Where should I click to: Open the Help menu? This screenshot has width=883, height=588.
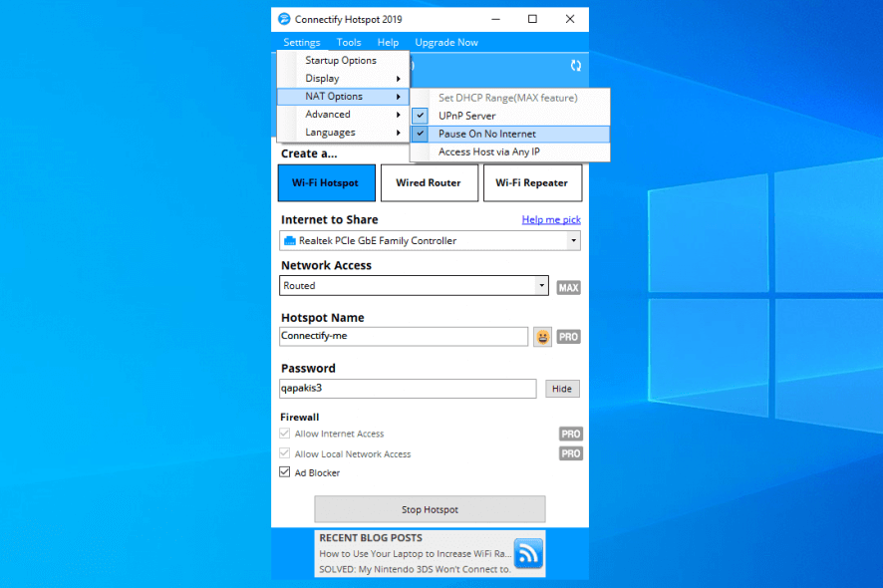[x=388, y=42]
